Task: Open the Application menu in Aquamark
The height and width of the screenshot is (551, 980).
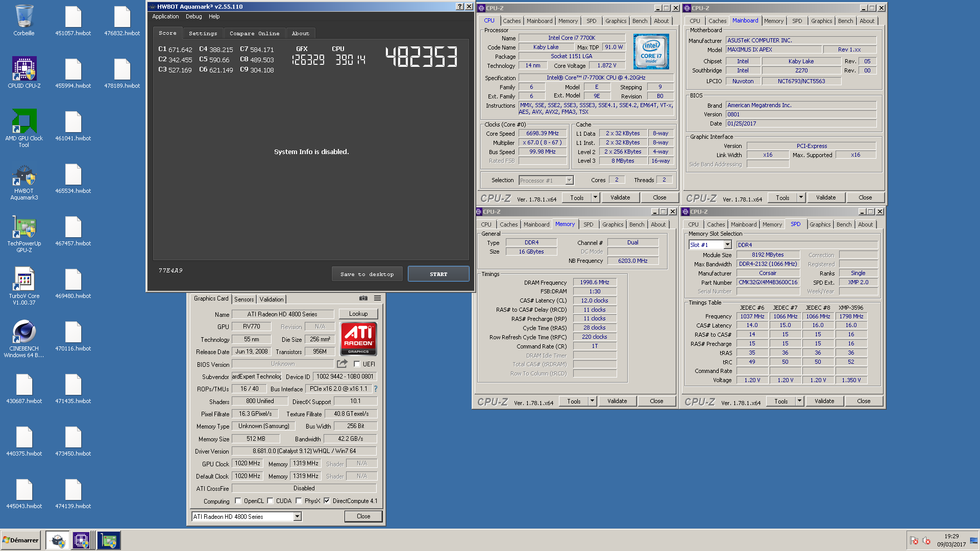Action: coord(165,16)
